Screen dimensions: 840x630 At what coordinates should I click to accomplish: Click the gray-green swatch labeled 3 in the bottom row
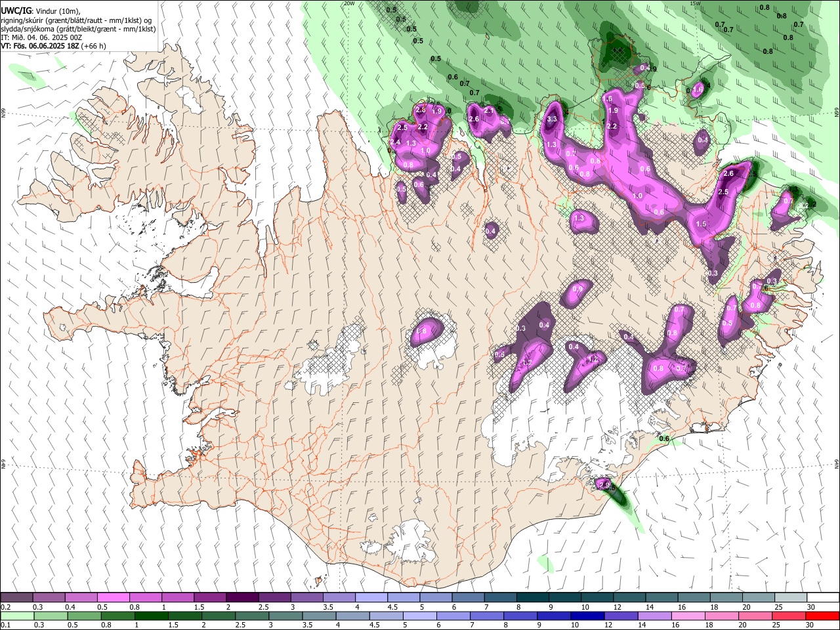pos(285,616)
